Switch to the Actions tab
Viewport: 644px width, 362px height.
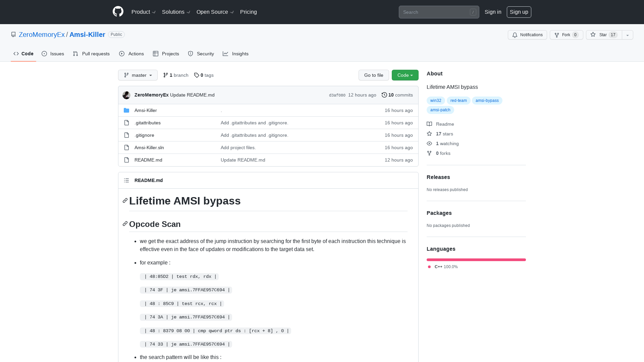pyautogui.click(x=131, y=54)
